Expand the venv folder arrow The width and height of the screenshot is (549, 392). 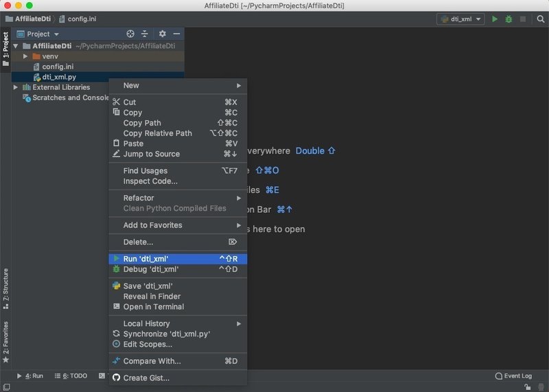pyautogui.click(x=25, y=56)
